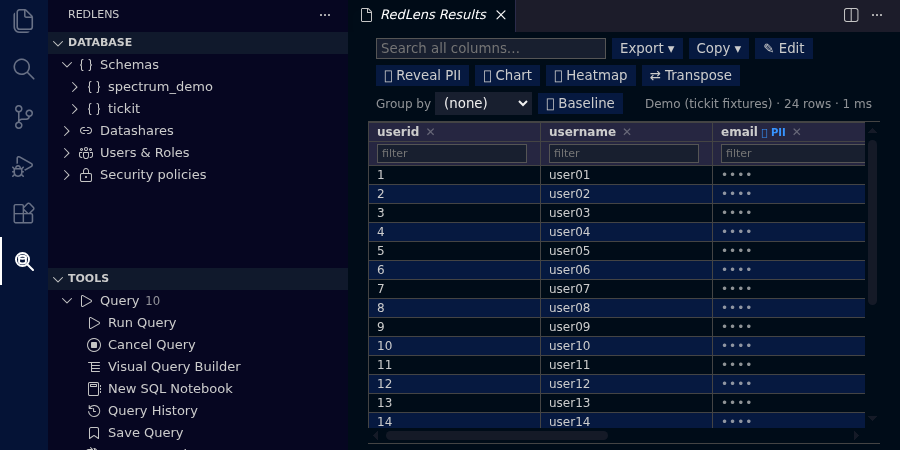Click the split editor icon
This screenshot has height=450, width=900.
[851, 15]
